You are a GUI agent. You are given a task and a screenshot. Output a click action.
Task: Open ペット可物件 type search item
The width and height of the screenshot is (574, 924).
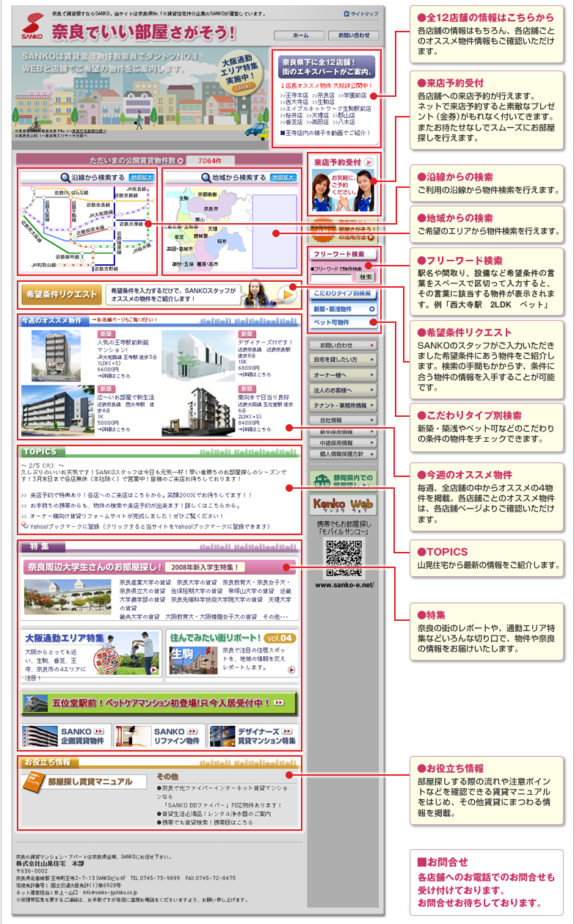[344, 322]
